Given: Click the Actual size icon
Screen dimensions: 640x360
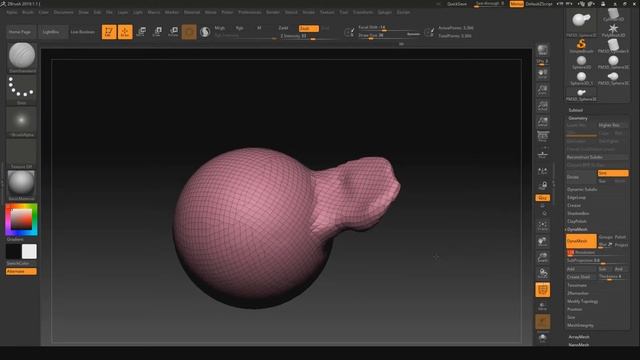Looking at the screenshot, I should (542, 106).
